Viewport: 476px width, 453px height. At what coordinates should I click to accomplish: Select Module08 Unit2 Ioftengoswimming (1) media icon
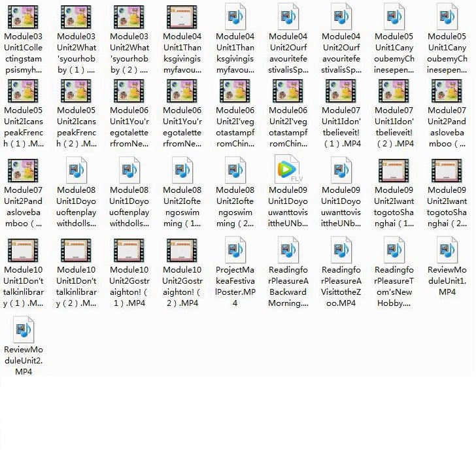tap(182, 171)
